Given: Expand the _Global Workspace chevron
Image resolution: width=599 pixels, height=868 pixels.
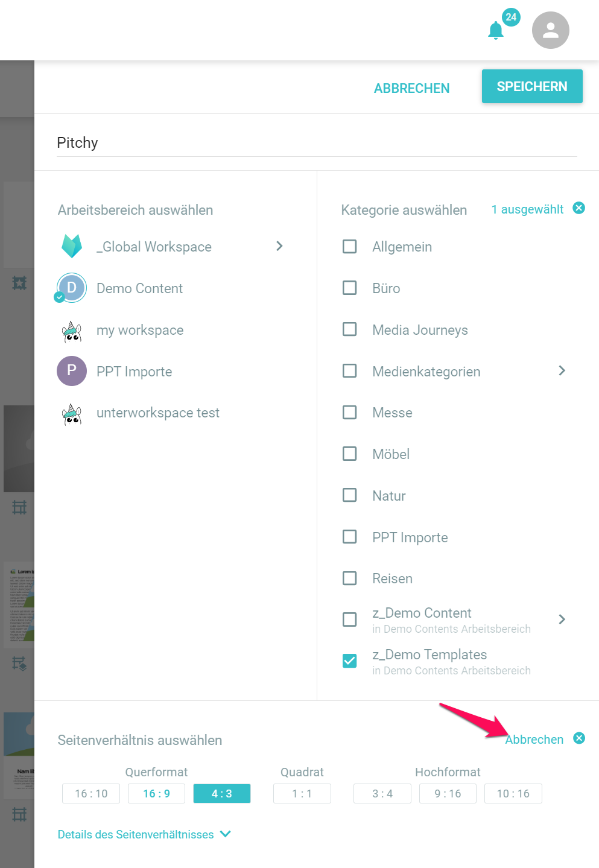Looking at the screenshot, I should click(x=279, y=246).
